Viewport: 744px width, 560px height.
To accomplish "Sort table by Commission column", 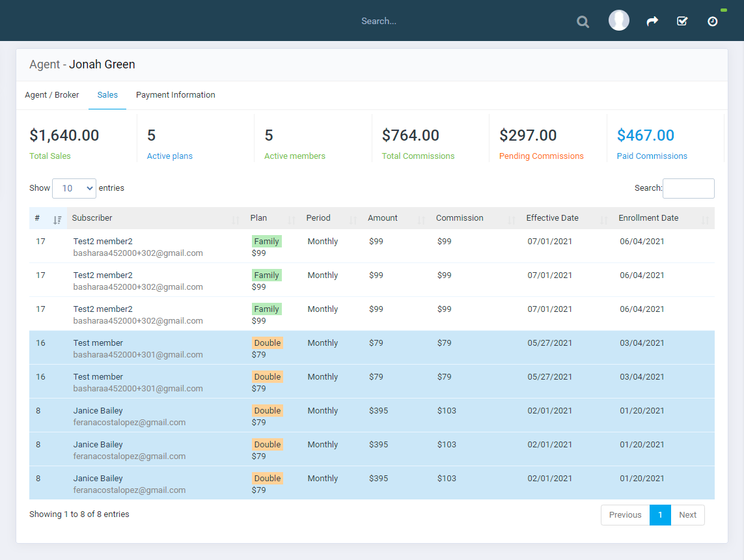I will click(x=460, y=218).
